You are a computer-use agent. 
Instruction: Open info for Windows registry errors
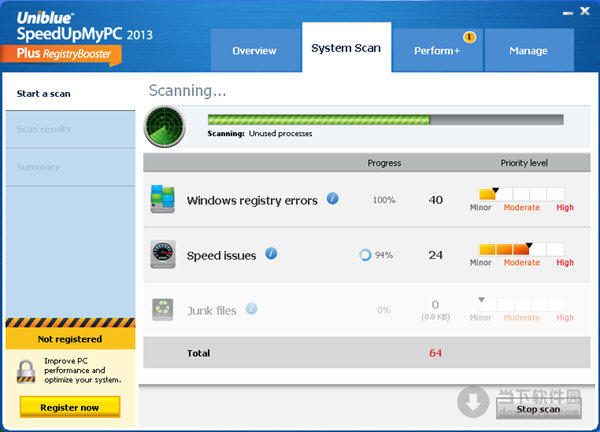point(333,199)
